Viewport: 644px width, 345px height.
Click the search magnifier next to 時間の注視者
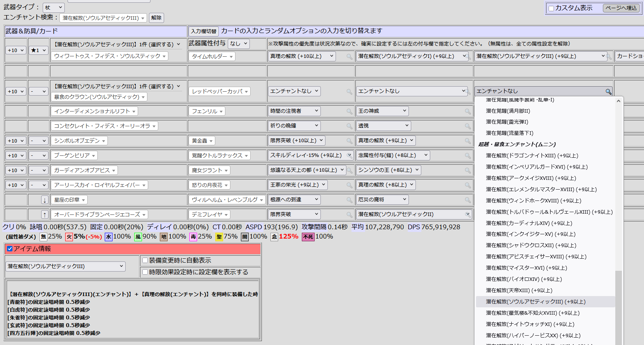350,112
